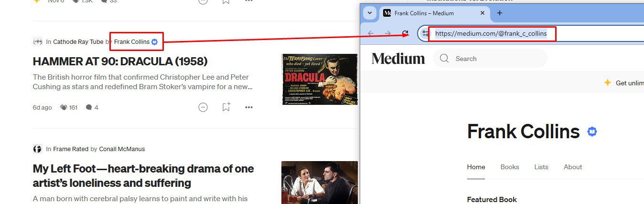
Task: Open a new browser tab
Action: coord(500,13)
